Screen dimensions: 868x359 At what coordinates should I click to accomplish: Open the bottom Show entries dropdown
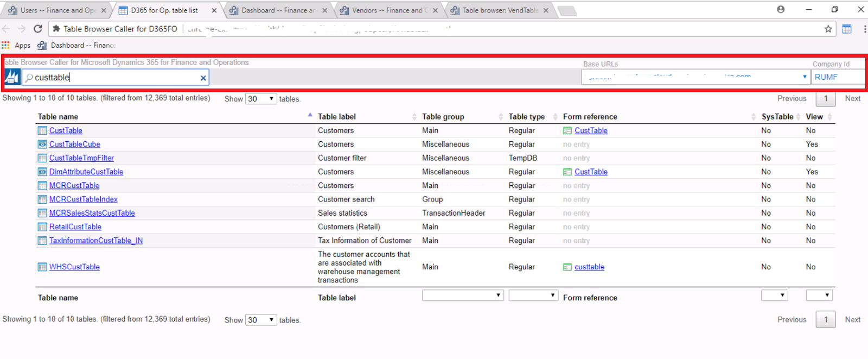point(261,320)
